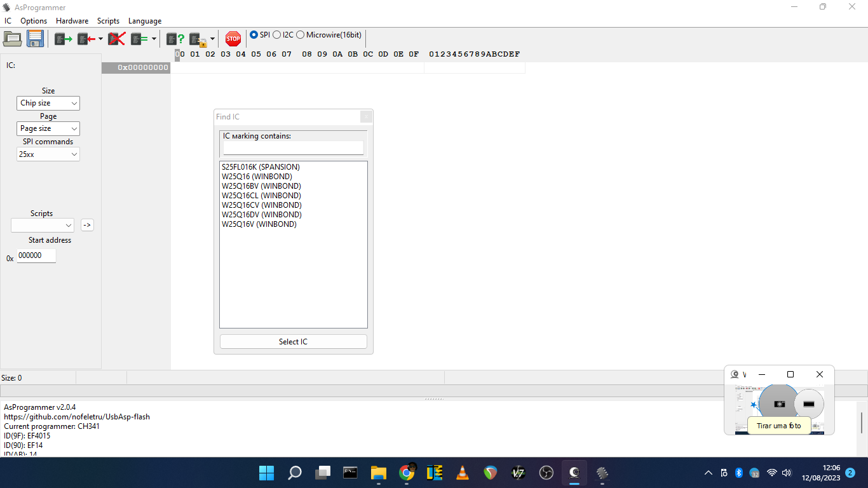868x488 pixels.
Task: Click the Write IC chip icon with red arrow
Action: [x=86, y=39]
